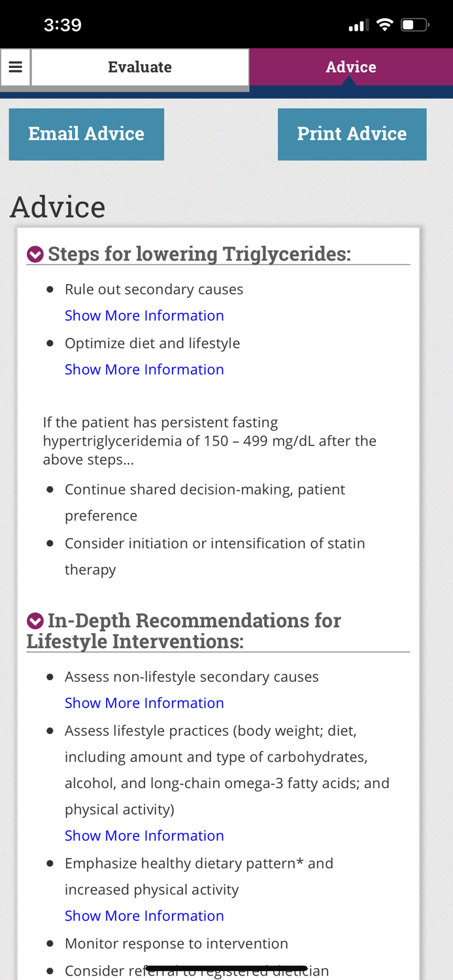Tap the Monitor response to intervention bullet

(176, 943)
